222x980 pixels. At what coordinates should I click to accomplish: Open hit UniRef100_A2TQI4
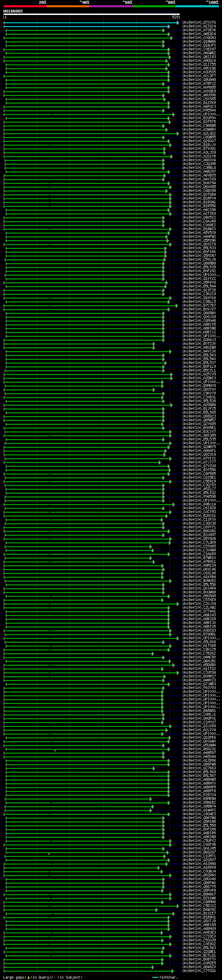pyautogui.click(x=199, y=26)
